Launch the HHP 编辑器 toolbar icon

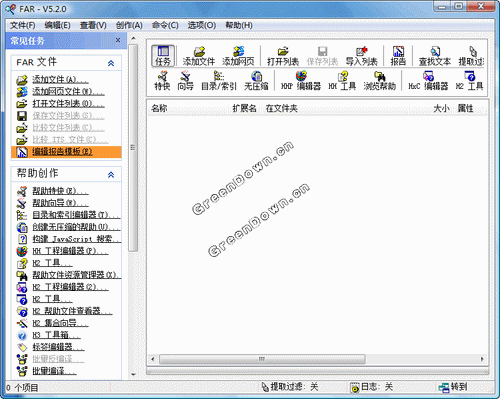click(301, 81)
